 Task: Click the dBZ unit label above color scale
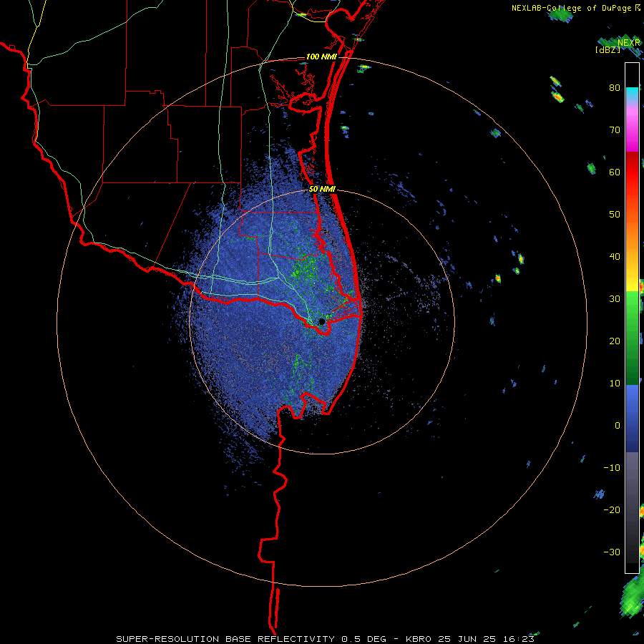click(608, 49)
